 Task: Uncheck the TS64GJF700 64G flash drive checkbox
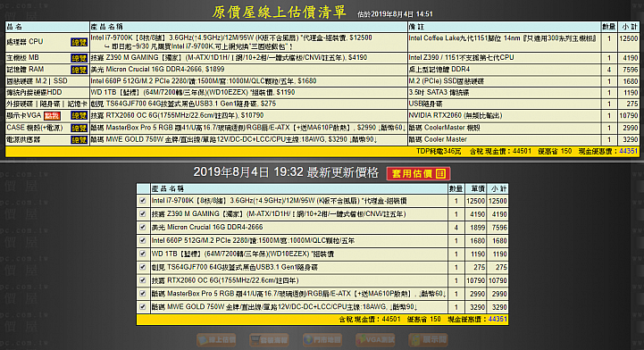(x=143, y=267)
